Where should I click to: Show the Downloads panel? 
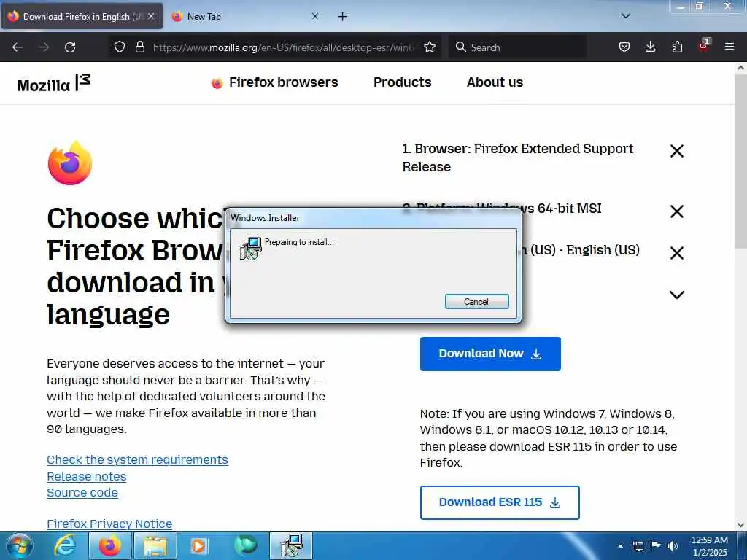[x=650, y=47]
